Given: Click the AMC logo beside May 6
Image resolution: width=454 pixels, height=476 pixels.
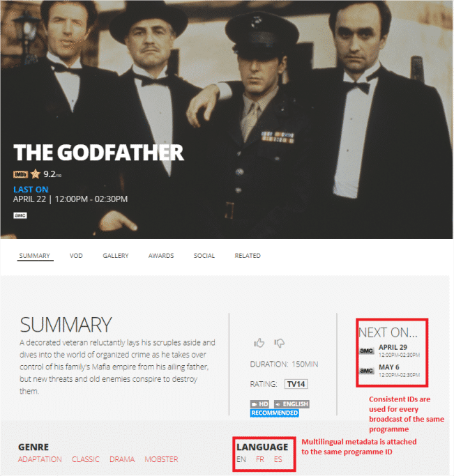Looking at the screenshot, I should coord(367,371).
